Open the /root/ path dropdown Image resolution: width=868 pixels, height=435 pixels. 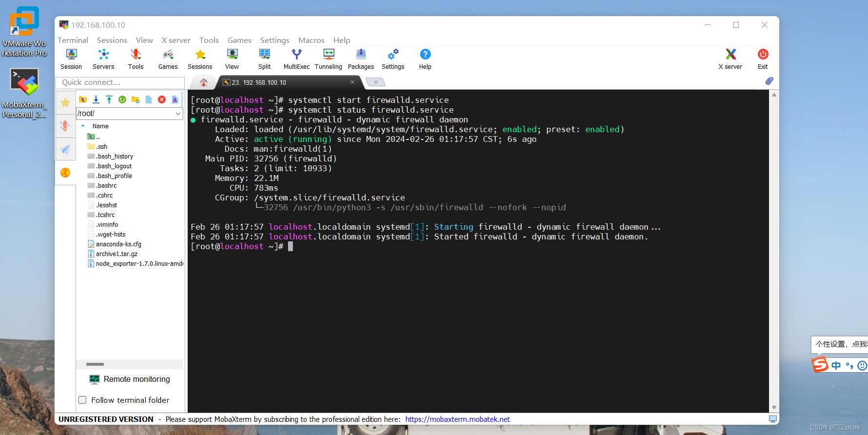(x=178, y=113)
